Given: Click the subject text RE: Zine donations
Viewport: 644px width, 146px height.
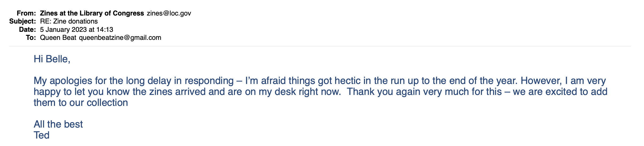Looking at the screenshot, I should click(x=69, y=21).
